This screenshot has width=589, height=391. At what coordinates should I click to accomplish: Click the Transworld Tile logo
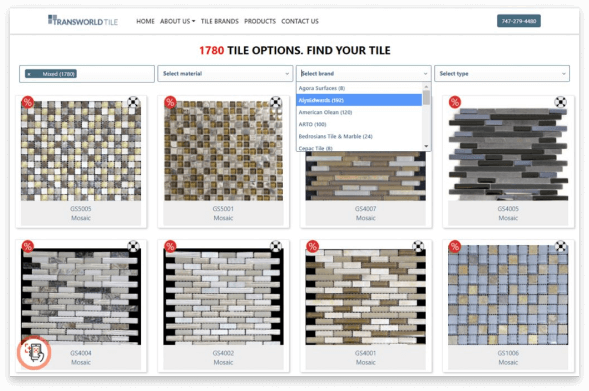coord(83,21)
